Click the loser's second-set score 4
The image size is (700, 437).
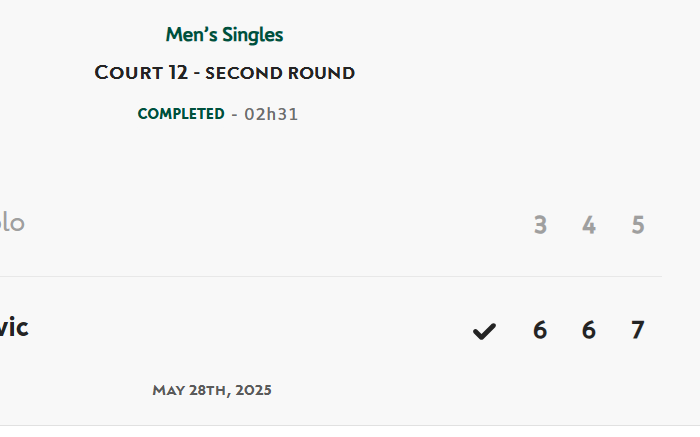589,225
